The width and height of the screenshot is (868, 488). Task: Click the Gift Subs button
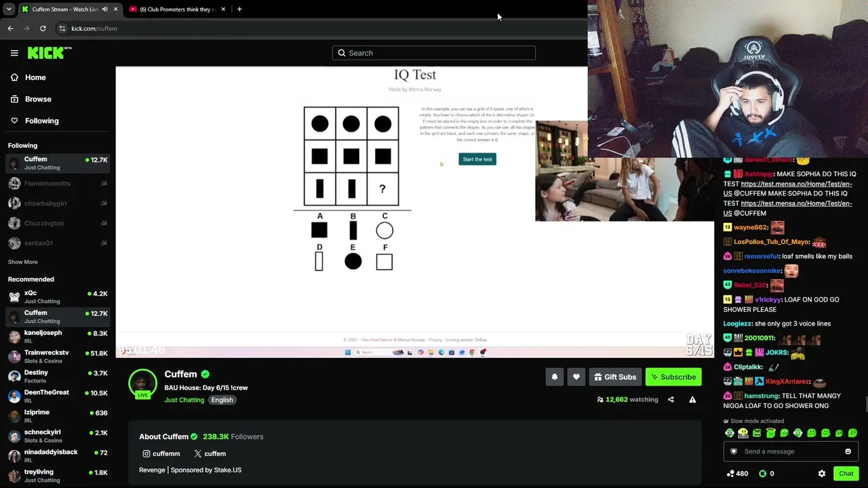(x=616, y=377)
